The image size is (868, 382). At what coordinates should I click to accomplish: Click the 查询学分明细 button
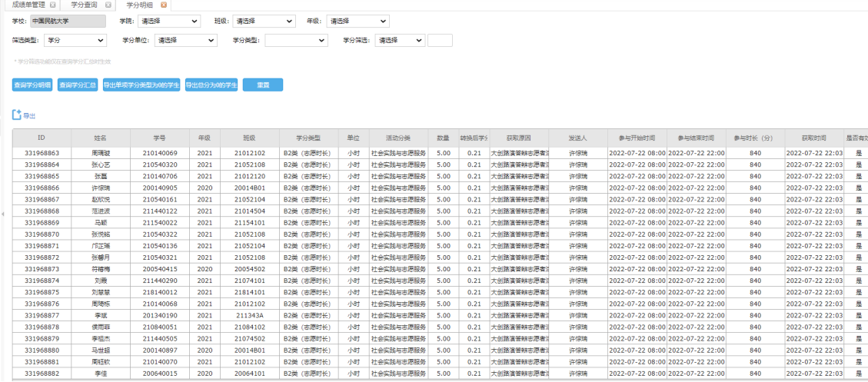click(x=32, y=85)
